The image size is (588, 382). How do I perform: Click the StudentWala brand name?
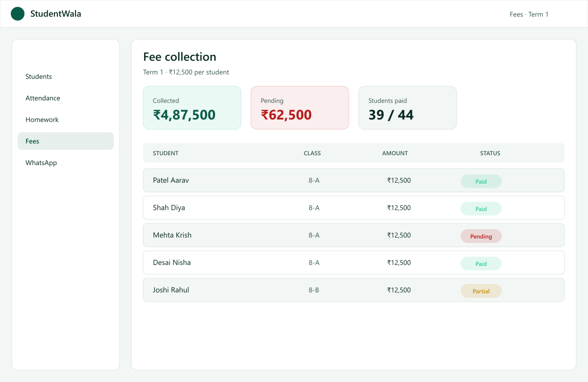coord(56,14)
